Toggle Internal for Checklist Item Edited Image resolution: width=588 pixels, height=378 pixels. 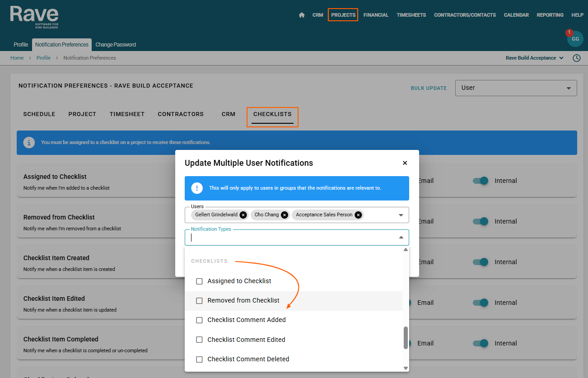(481, 303)
